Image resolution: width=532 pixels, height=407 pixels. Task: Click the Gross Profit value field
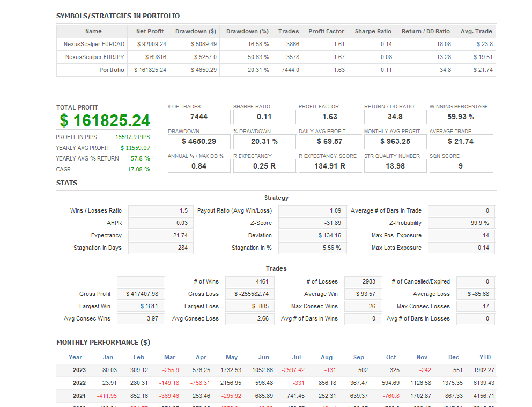(x=141, y=294)
